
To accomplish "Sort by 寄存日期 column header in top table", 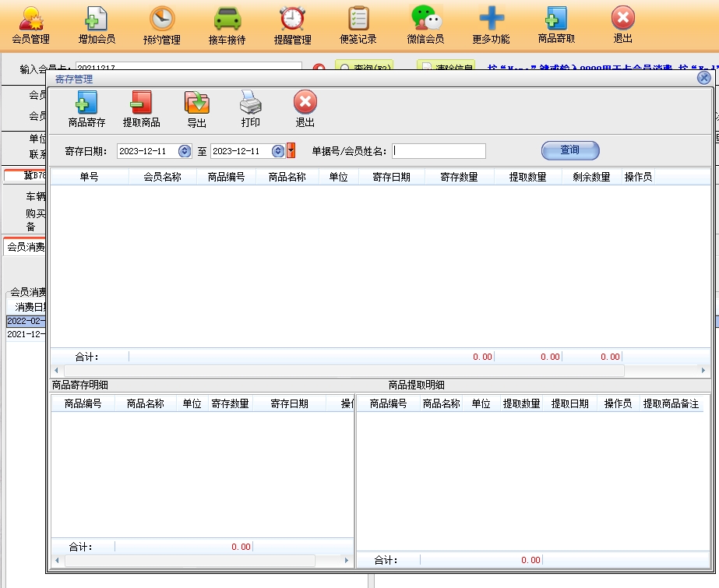I will coord(392,177).
